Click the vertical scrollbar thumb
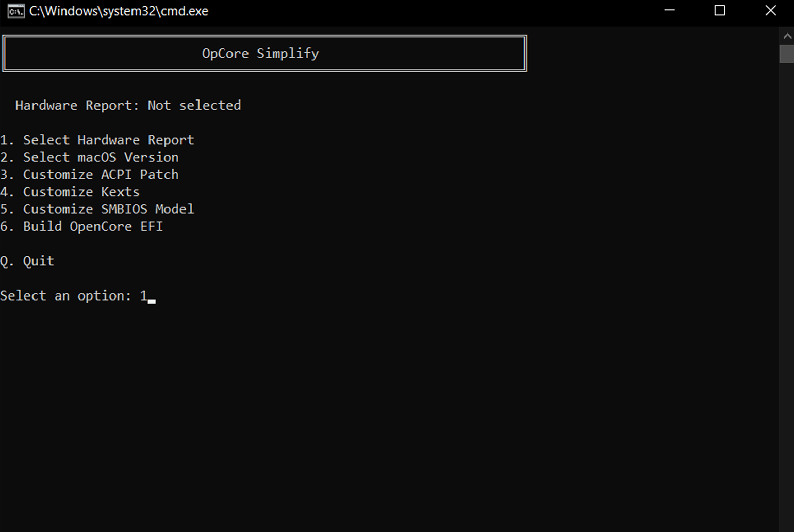The width and height of the screenshot is (794, 532). click(x=786, y=54)
